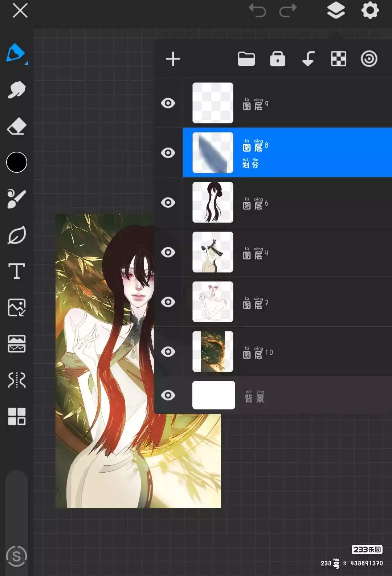Redo the last undone action

pyautogui.click(x=288, y=10)
